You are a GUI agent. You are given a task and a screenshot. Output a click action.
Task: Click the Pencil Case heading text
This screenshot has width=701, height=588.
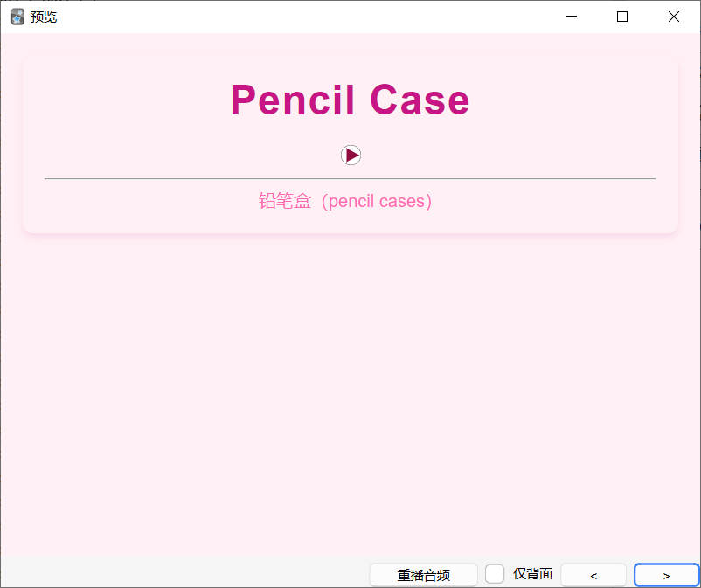[x=350, y=100]
